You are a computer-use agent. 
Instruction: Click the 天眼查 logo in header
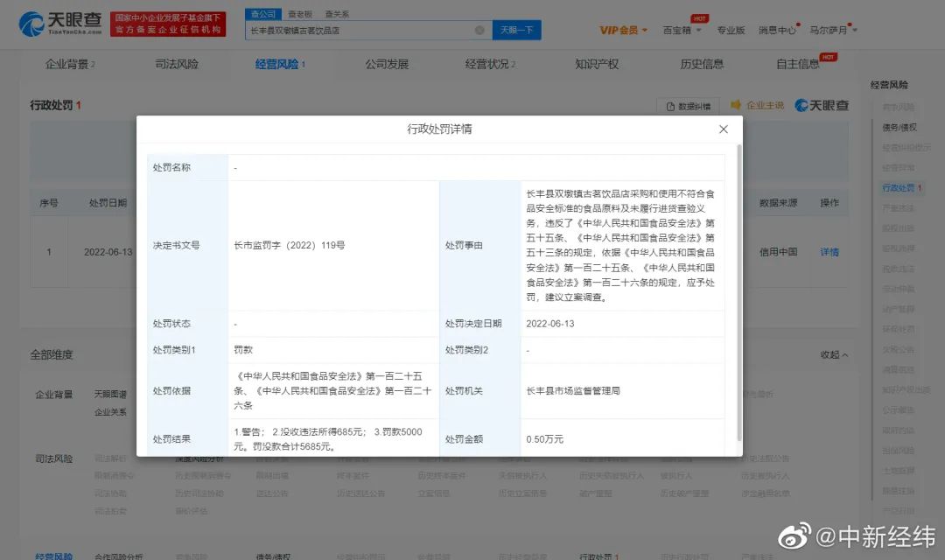pyautogui.click(x=59, y=24)
